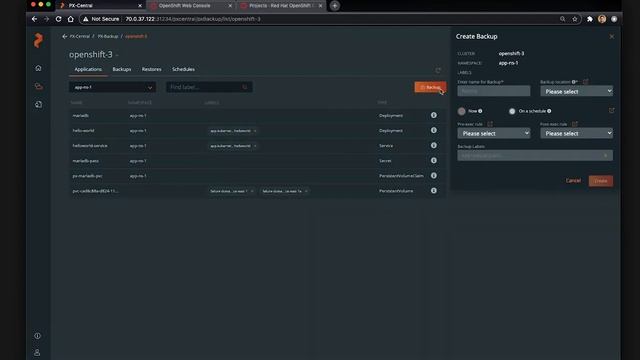Open the backup clusters sidebar icon

(x=38, y=87)
